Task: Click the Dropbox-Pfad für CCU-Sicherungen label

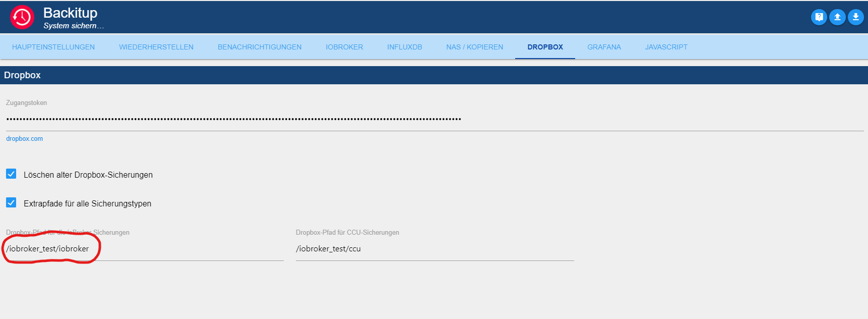Action: (347, 233)
